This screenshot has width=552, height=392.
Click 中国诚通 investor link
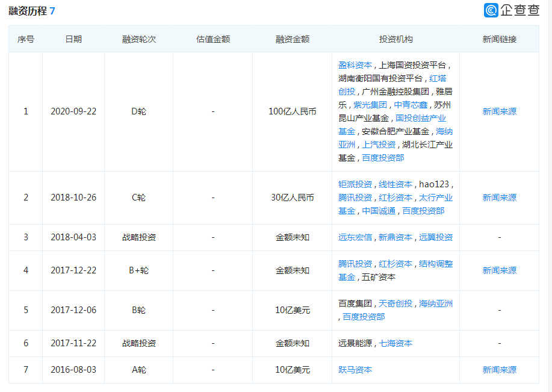[379, 211]
